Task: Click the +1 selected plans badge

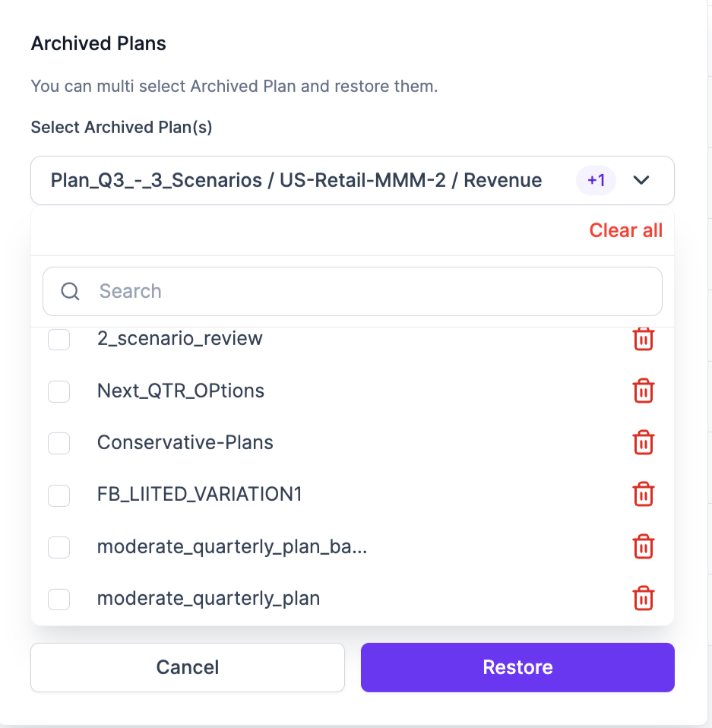Action: click(x=596, y=180)
